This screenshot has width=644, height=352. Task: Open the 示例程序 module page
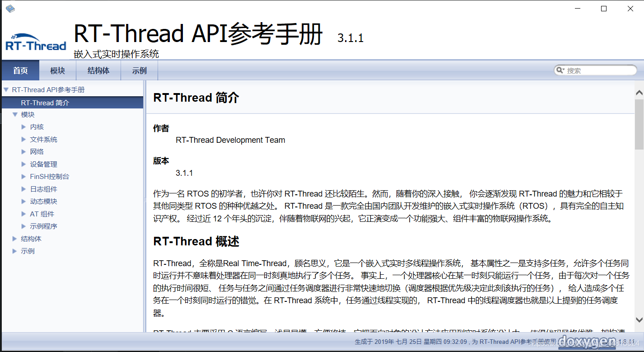click(44, 226)
